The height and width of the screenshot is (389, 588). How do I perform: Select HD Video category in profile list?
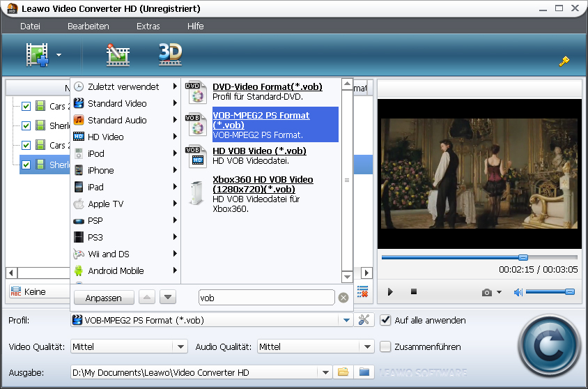106,137
